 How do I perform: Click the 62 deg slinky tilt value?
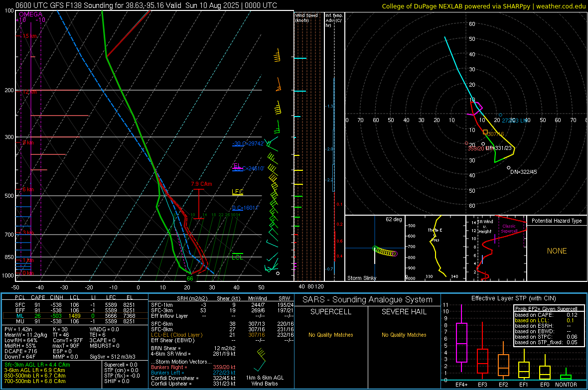(x=394, y=219)
